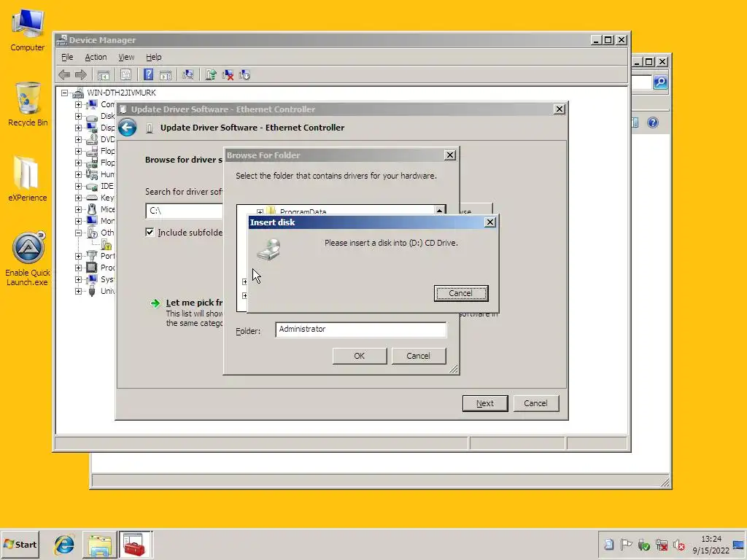This screenshot has height=560, width=747.
Task: Click Next in Update Driver Software wizard
Action: (x=485, y=403)
